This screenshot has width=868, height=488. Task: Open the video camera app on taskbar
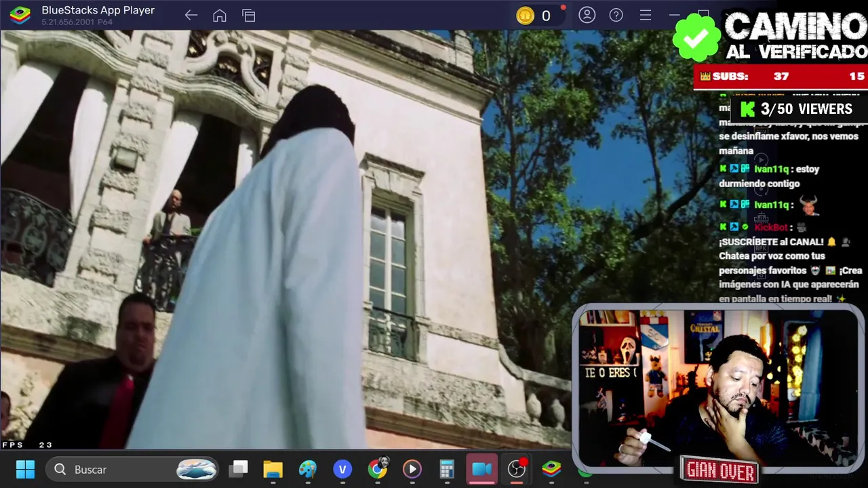[x=482, y=469]
